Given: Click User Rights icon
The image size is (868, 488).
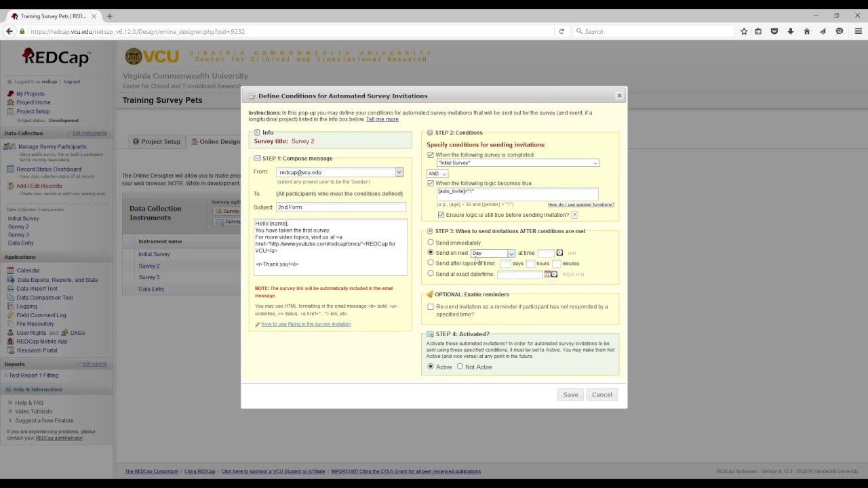Looking at the screenshot, I should tap(10, 333).
